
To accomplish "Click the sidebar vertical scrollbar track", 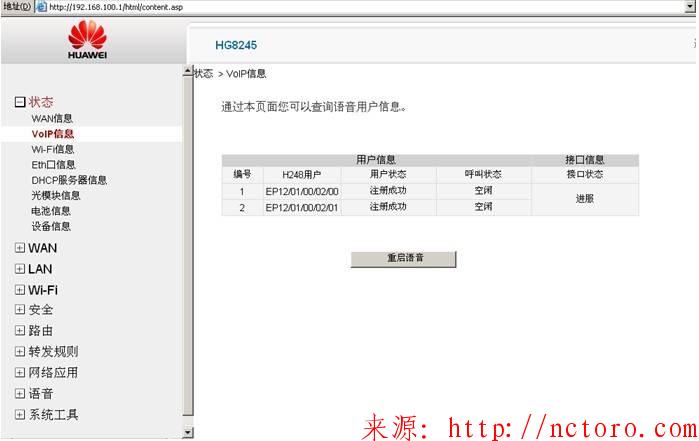I will (x=188, y=250).
